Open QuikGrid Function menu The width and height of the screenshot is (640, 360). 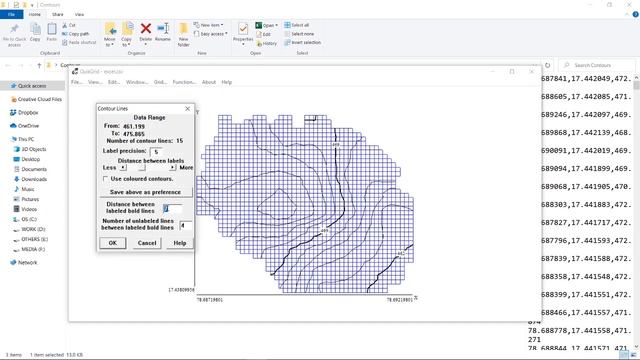184,82
